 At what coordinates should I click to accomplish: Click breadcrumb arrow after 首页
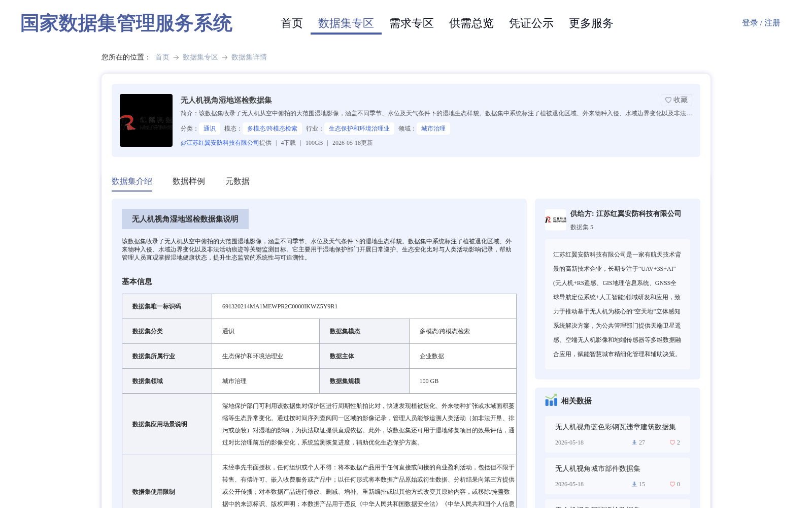click(176, 57)
